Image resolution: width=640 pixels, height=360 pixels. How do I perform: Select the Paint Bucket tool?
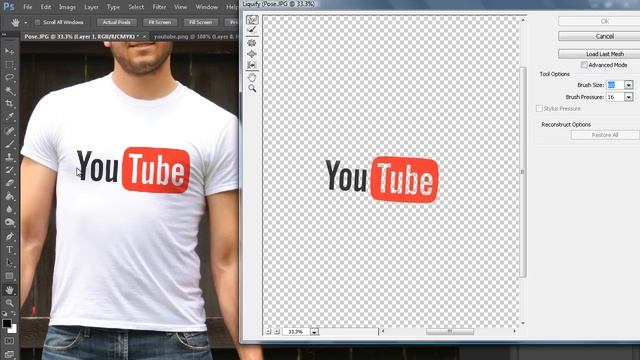[x=9, y=196]
